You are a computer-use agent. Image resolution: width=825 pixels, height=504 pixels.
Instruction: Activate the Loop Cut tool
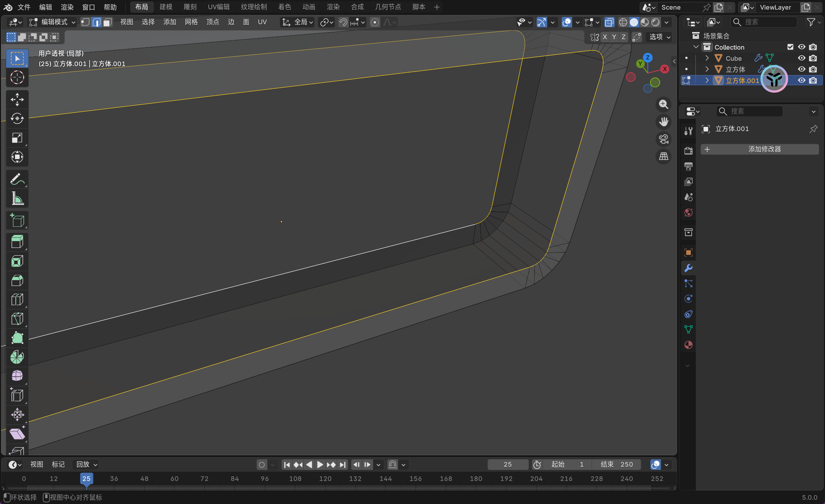[x=17, y=299]
